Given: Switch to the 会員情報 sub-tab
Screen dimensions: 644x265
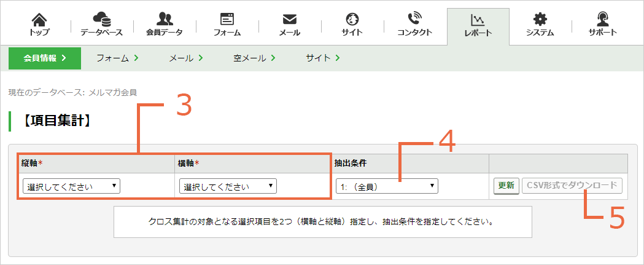Looking at the screenshot, I should click(x=45, y=58).
